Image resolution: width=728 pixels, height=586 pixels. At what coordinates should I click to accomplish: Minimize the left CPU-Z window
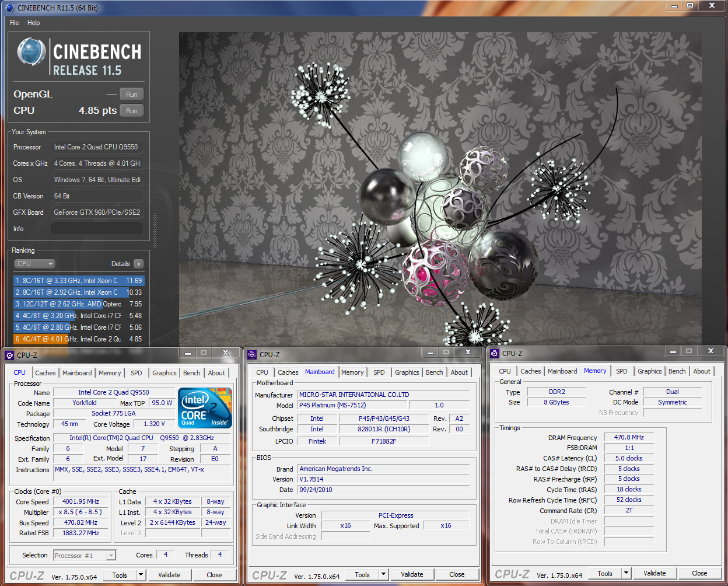pyautogui.click(x=188, y=353)
